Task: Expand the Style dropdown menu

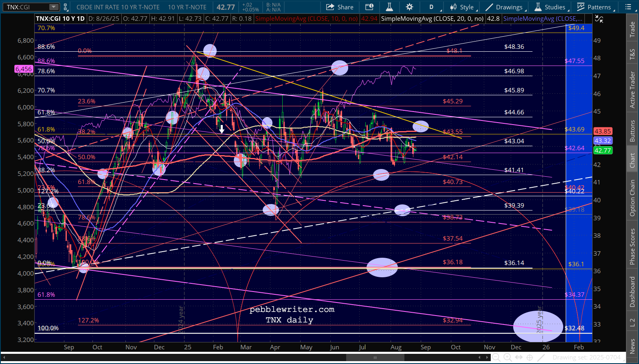Action: pos(463,7)
